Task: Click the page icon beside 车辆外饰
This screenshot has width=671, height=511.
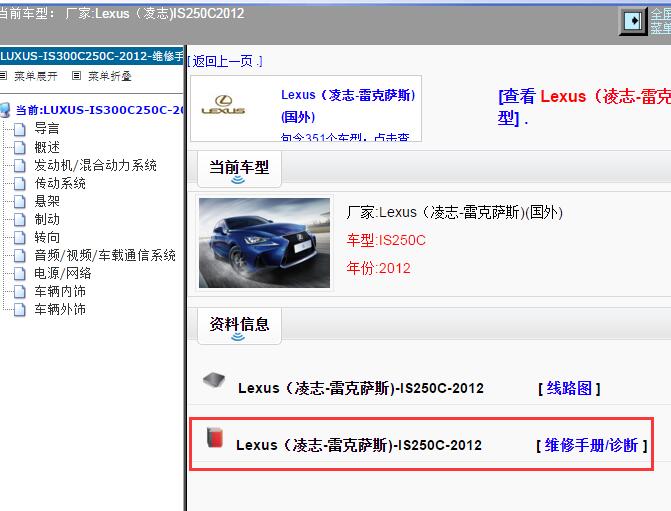Action: click(x=19, y=309)
